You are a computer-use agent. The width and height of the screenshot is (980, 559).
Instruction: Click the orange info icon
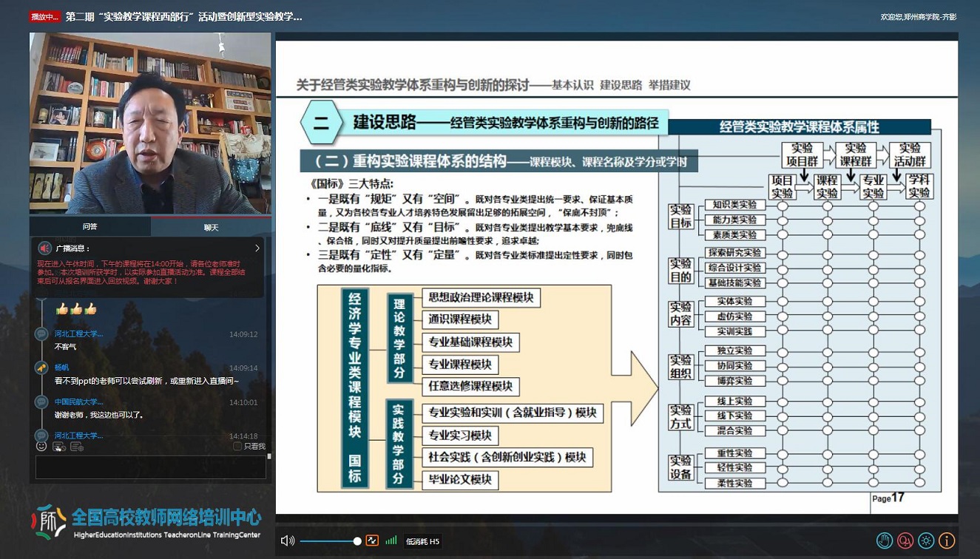947,541
